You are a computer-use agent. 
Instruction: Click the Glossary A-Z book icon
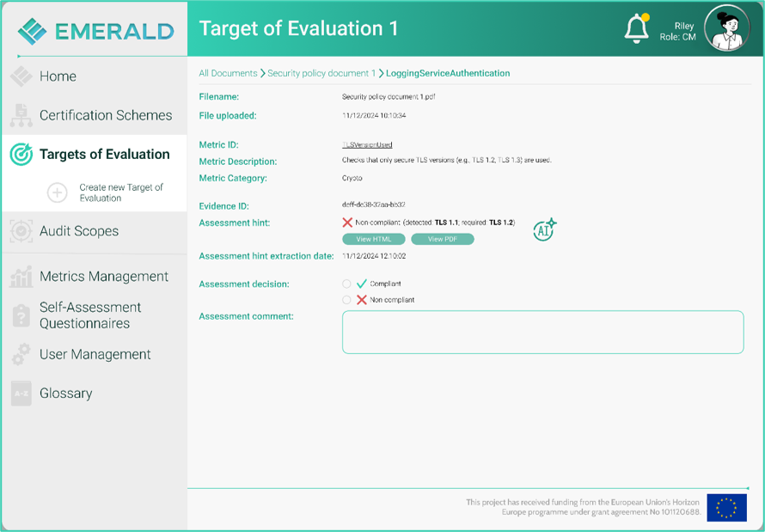[21, 394]
